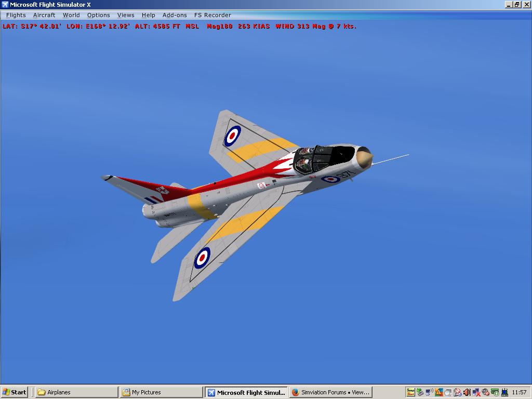Click the aircraft's nose cone
The width and height of the screenshot is (532, 399).
click(x=364, y=159)
